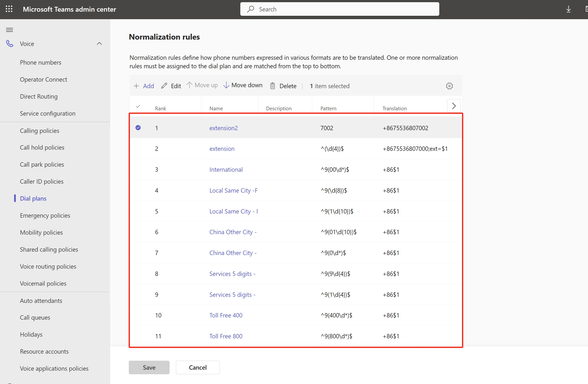Open China Other City rule rank 6
The image size is (588, 384).
tap(233, 232)
